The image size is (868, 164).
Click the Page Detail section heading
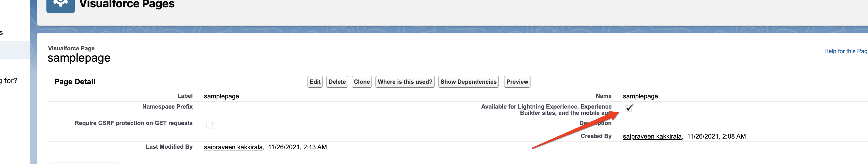[x=75, y=82]
